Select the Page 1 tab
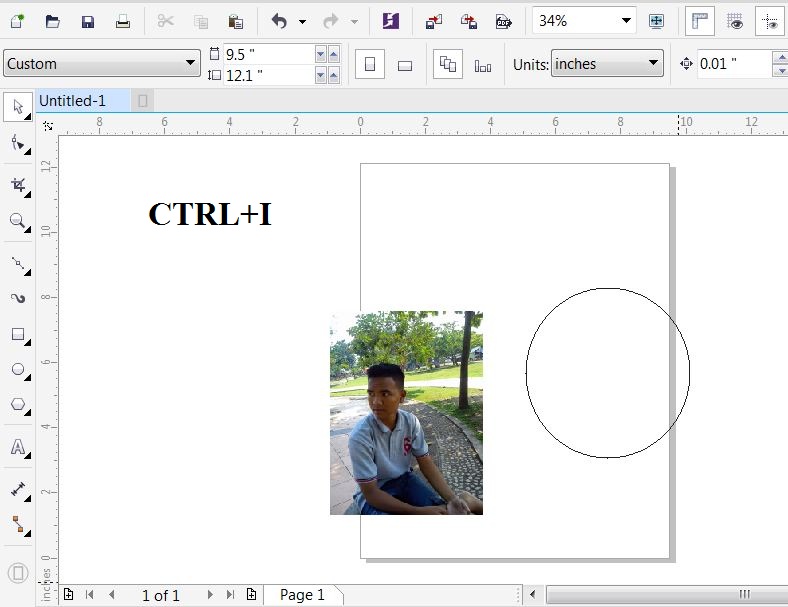788x607 pixels. click(302, 595)
